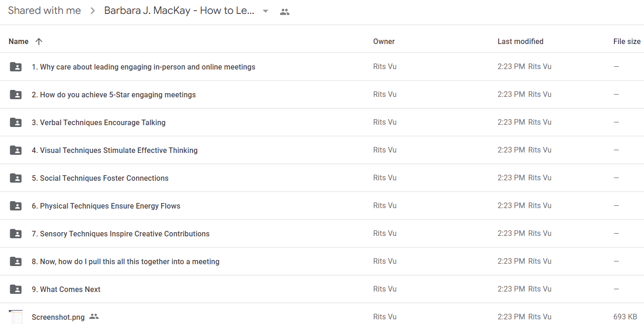The image size is (644, 330).
Task: Select the Screenshot.png image thumbnail
Action: coord(16,317)
